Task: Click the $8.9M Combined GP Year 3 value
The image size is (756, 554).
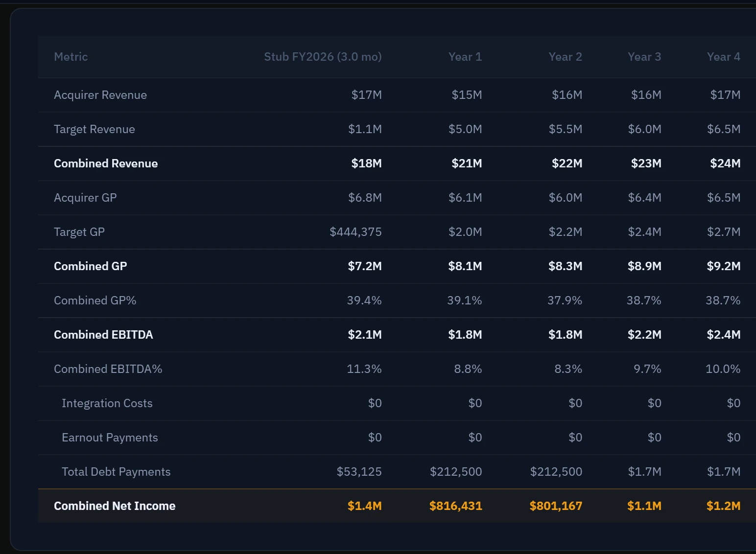Action: coord(644,266)
